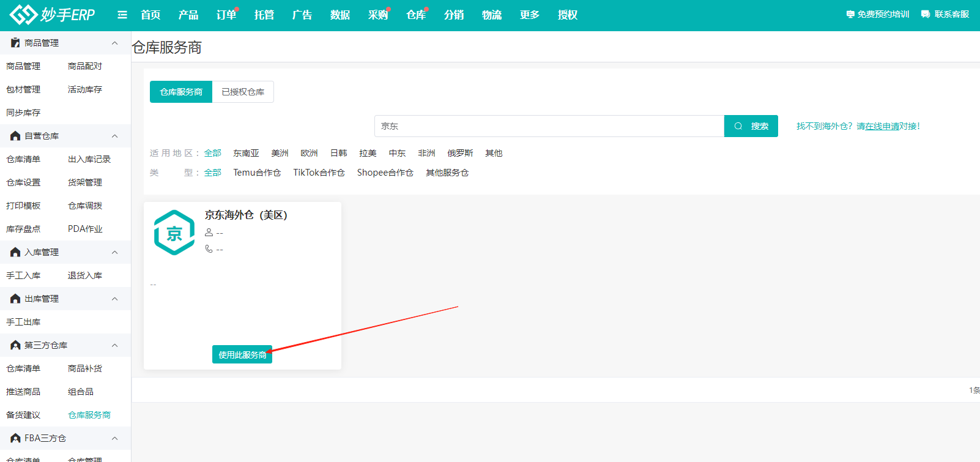Image resolution: width=980 pixels, height=462 pixels.
Task: Open the 物流 top menu
Action: click(x=492, y=15)
